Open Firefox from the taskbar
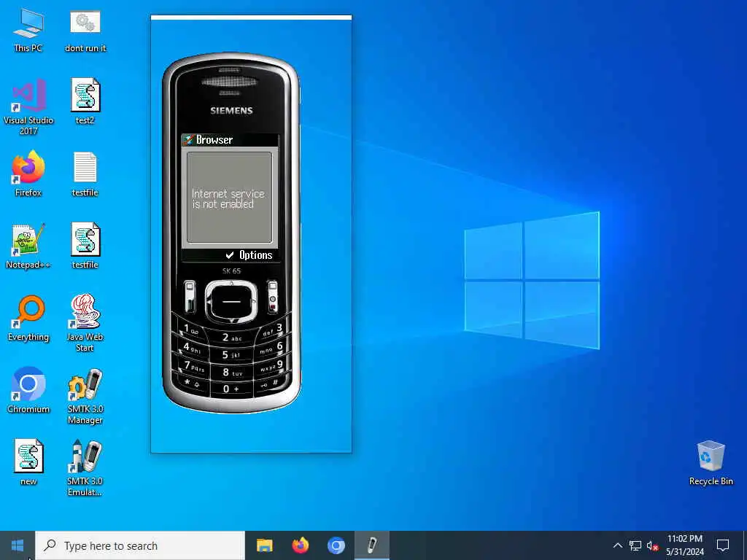The width and height of the screenshot is (747, 560). click(300, 545)
